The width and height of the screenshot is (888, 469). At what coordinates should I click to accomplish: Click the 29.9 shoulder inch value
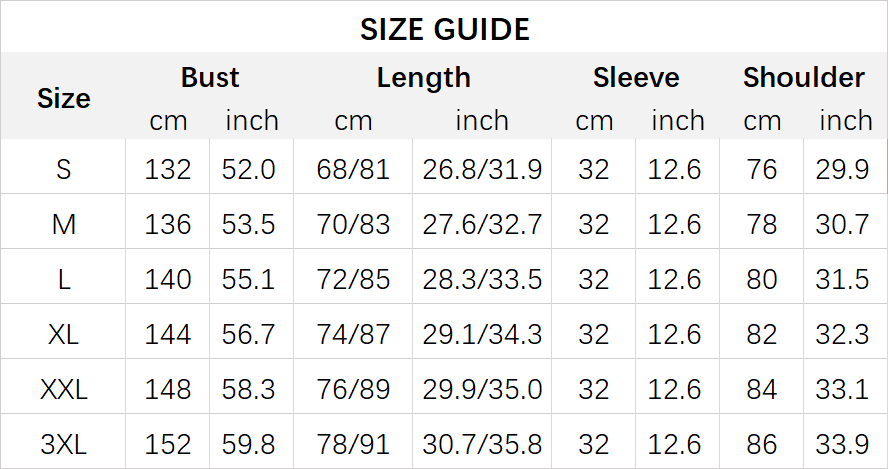pos(842,169)
